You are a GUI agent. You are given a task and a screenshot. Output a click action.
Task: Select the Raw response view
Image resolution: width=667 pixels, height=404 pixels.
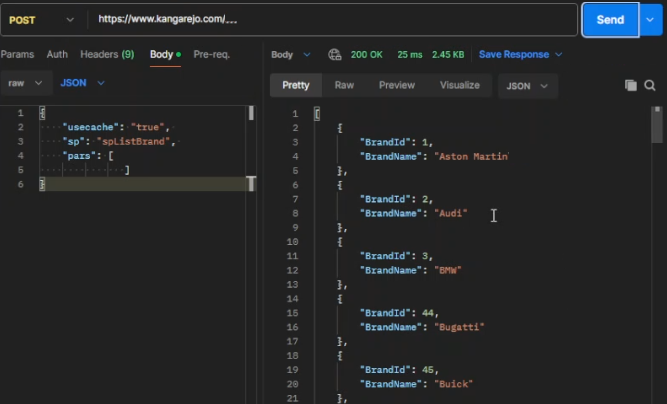[344, 85]
